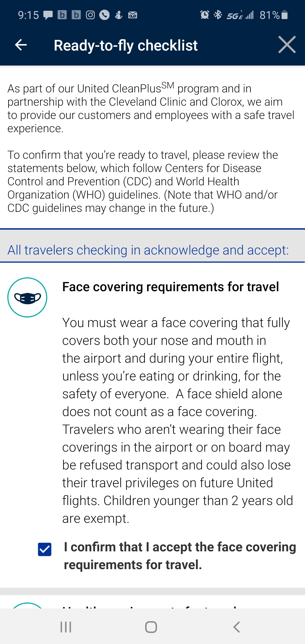Tap the face mask icon
The image size is (305, 644).
pyautogui.click(x=27, y=297)
